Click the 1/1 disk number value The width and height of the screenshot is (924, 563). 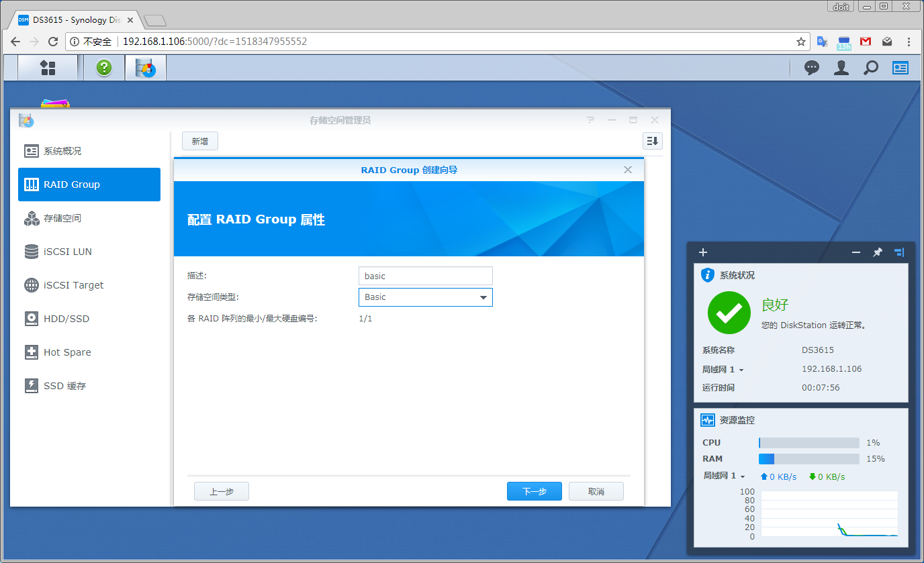point(365,319)
